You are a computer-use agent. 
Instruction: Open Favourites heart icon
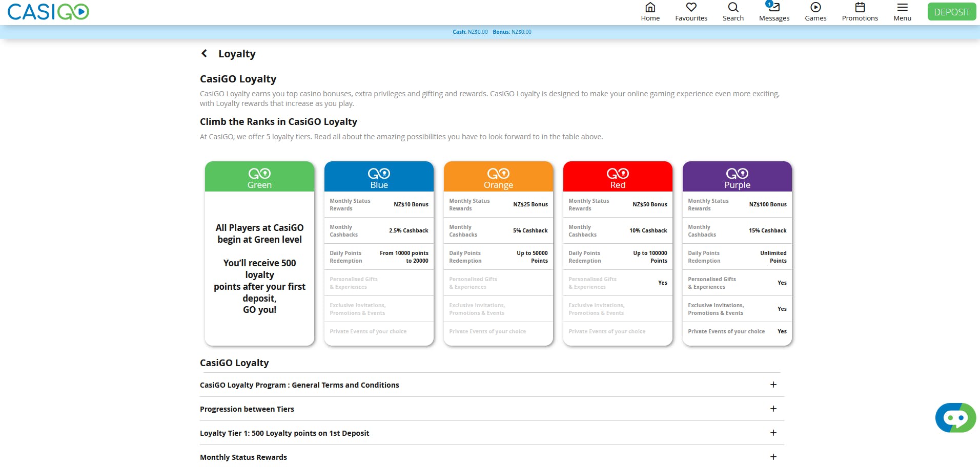(x=691, y=7)
